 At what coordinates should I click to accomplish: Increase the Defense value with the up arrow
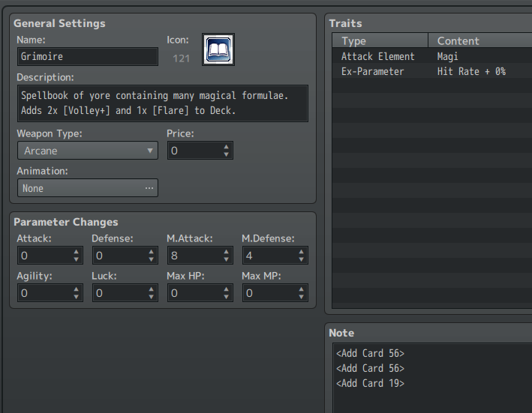(x=152, y=252)
